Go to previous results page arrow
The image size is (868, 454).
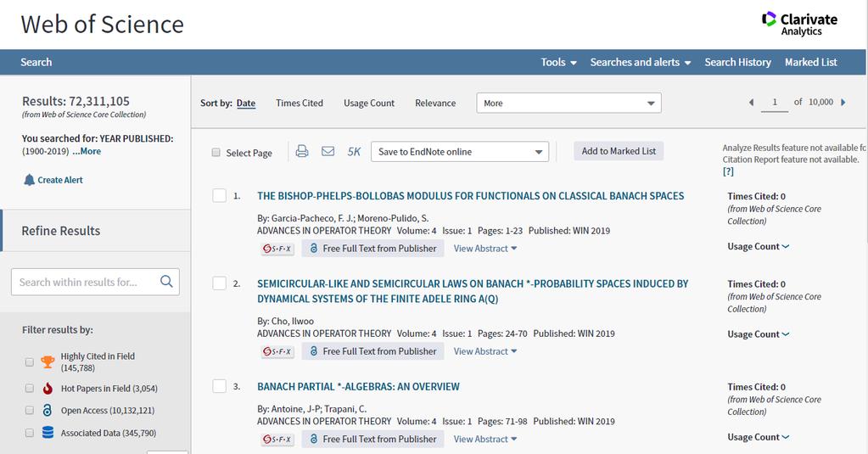tap(751, 103)
